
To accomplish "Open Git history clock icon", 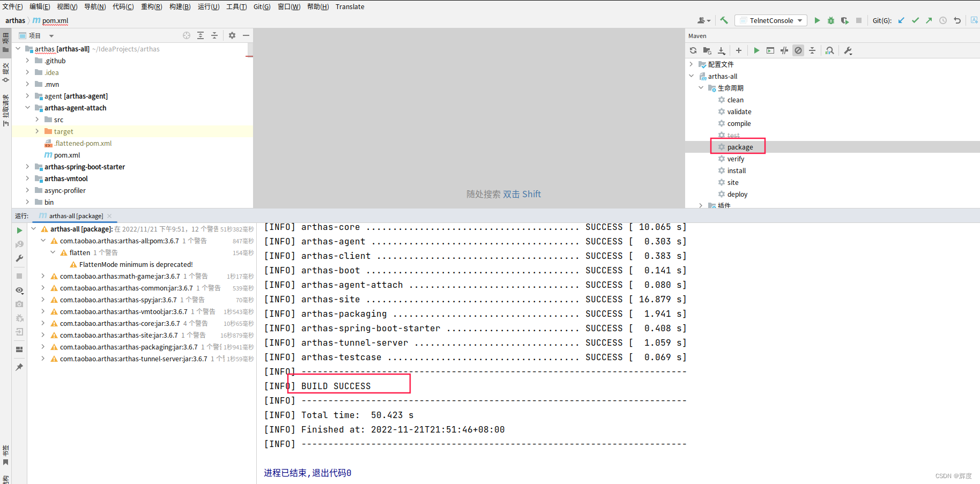I will [x=943, y=20].
